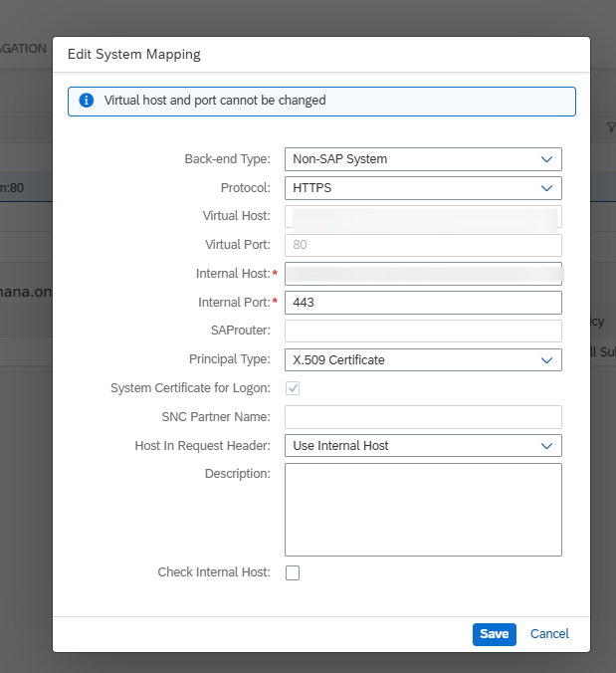Select the Non-SAP System combo box
The height and width of the screenshot is (673, 616).
[423, 159]
